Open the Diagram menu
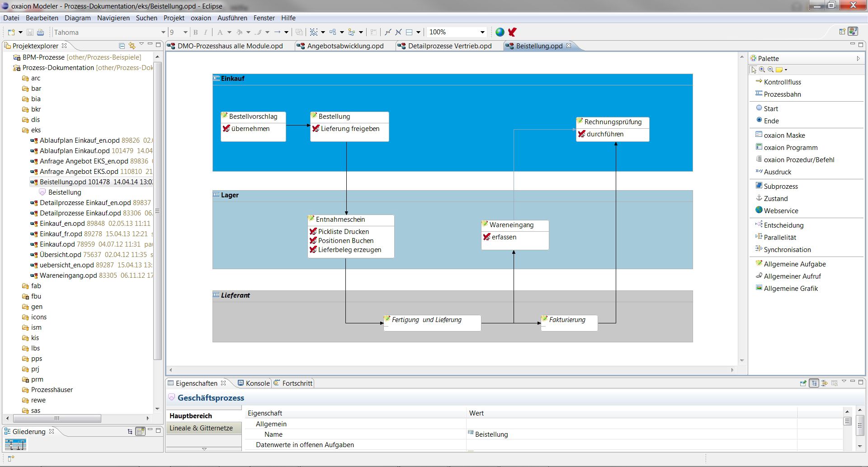Screen dimensions: 868x467 pyautogui.click(x=77, y=18)
